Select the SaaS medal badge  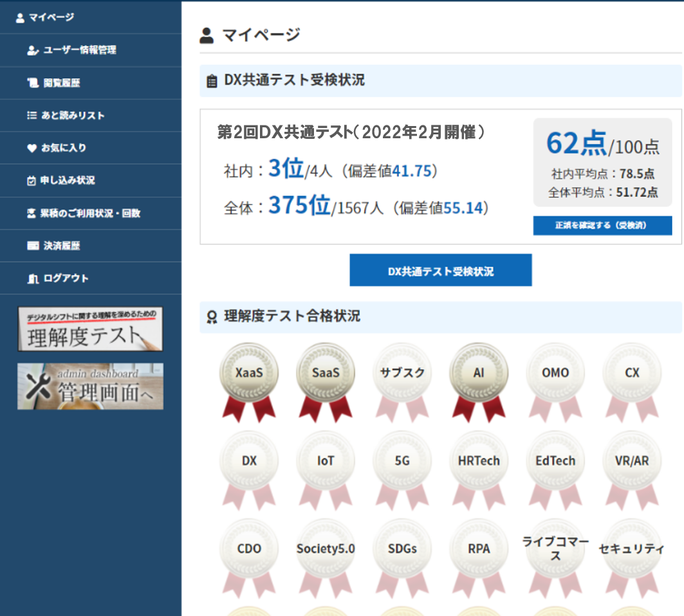click(x=326, y=382)
